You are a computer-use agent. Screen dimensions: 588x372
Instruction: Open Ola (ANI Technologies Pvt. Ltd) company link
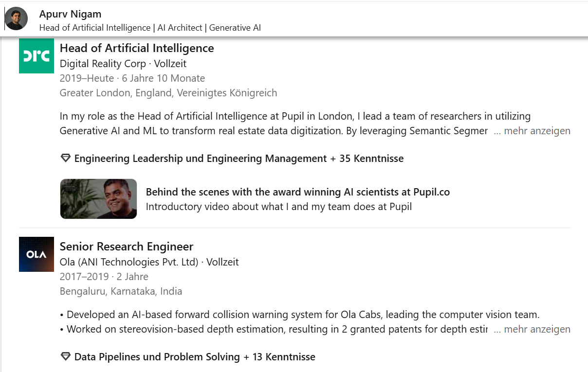[x=129, y=262]
